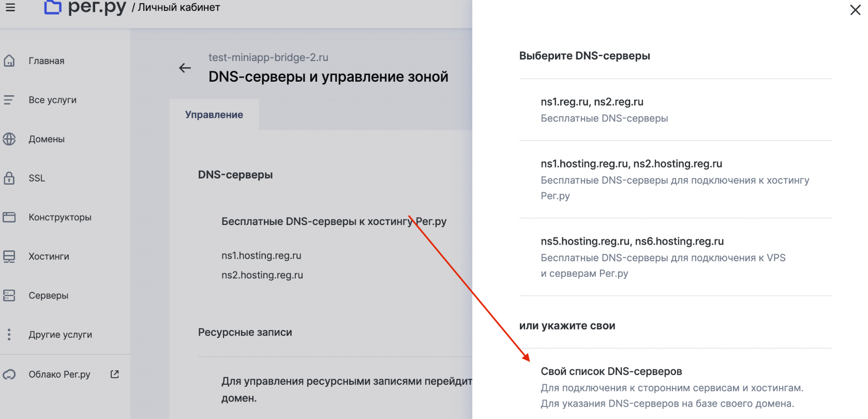Close the DNS server selection panel
Screen dimensions: 868x419
point(855,10)
